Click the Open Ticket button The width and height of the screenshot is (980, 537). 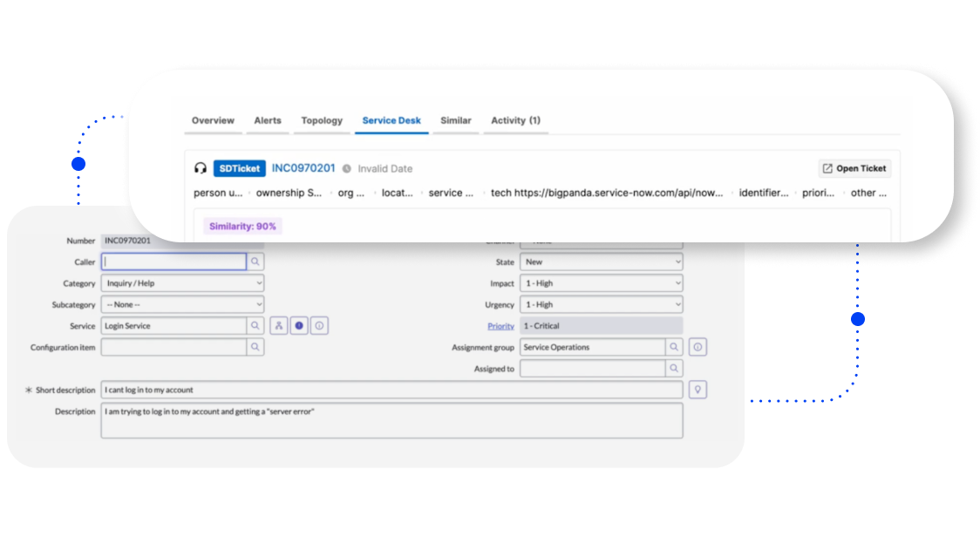pos(854,168)
